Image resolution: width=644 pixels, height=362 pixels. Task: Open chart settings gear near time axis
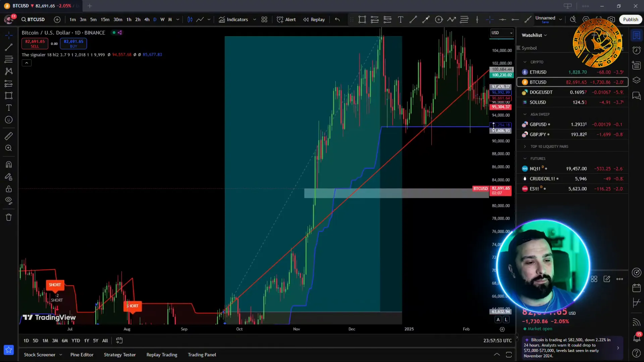click(x=502, y=329)
